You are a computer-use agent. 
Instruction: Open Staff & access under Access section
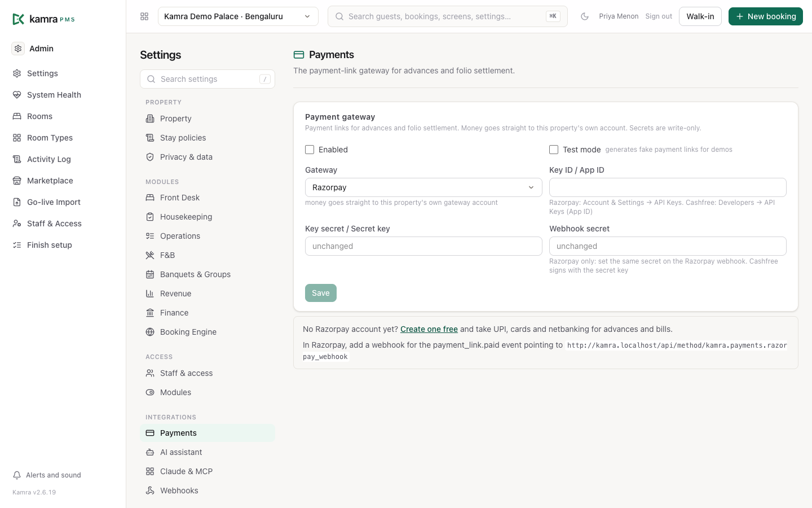208,373
